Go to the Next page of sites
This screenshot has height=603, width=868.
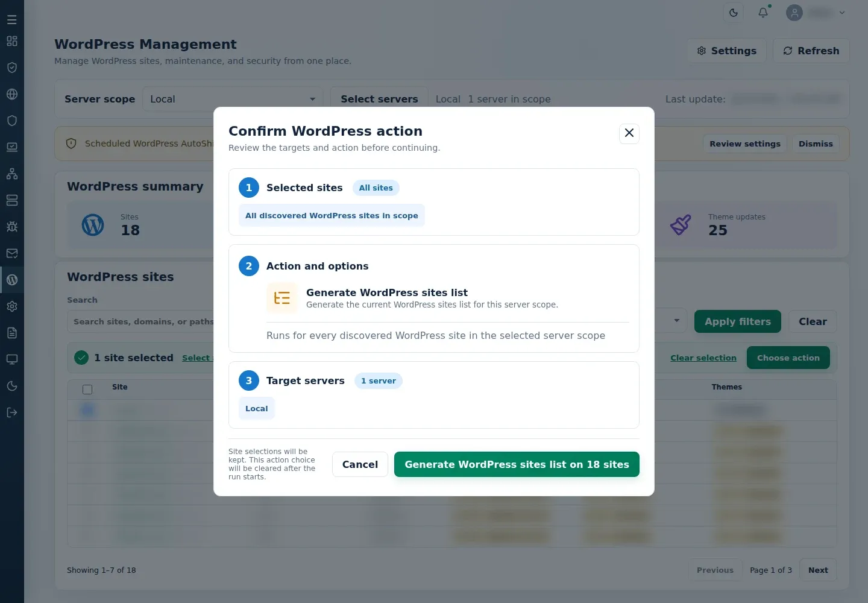pyautogui.click(x=818, y=570)
